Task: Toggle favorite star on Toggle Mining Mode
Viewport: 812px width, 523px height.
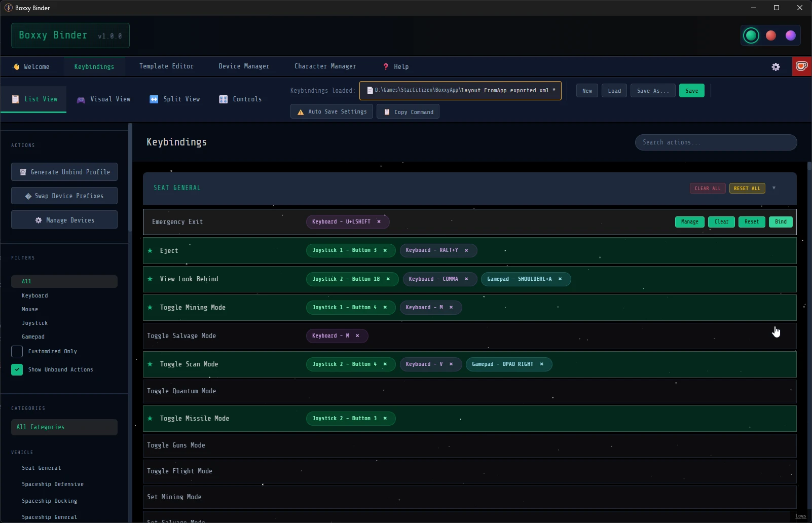Action: point(150,307)
